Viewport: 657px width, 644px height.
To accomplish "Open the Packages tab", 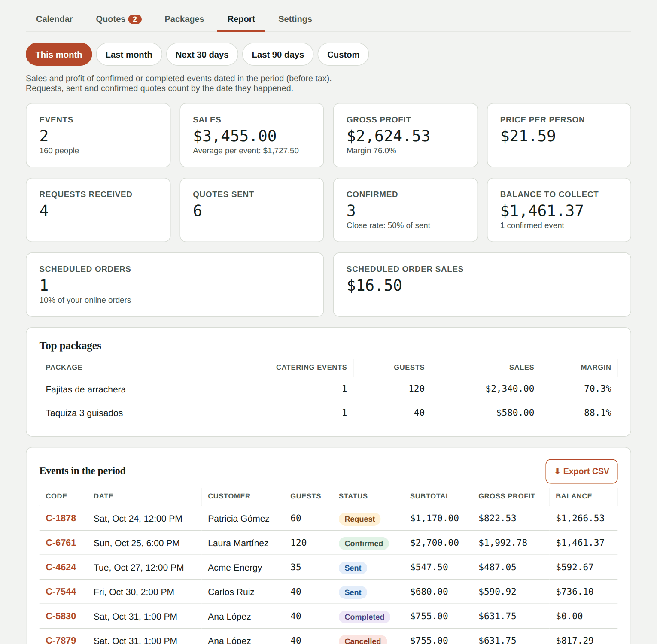I will tap(184, 19).
